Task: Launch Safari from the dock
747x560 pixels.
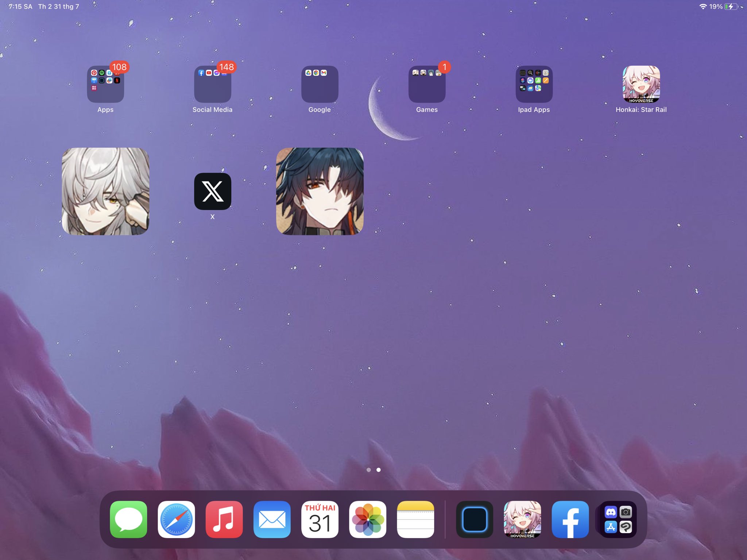Action: pyautogui.click(x=176, y=519)
